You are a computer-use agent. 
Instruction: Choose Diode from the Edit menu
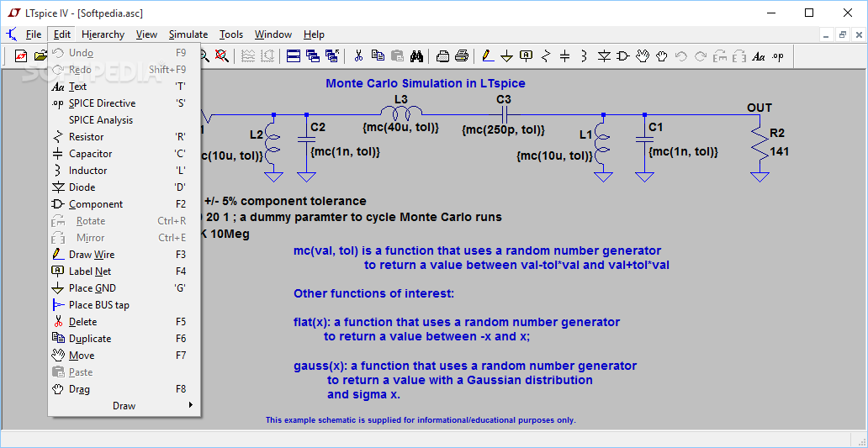[x=124, y=187]
